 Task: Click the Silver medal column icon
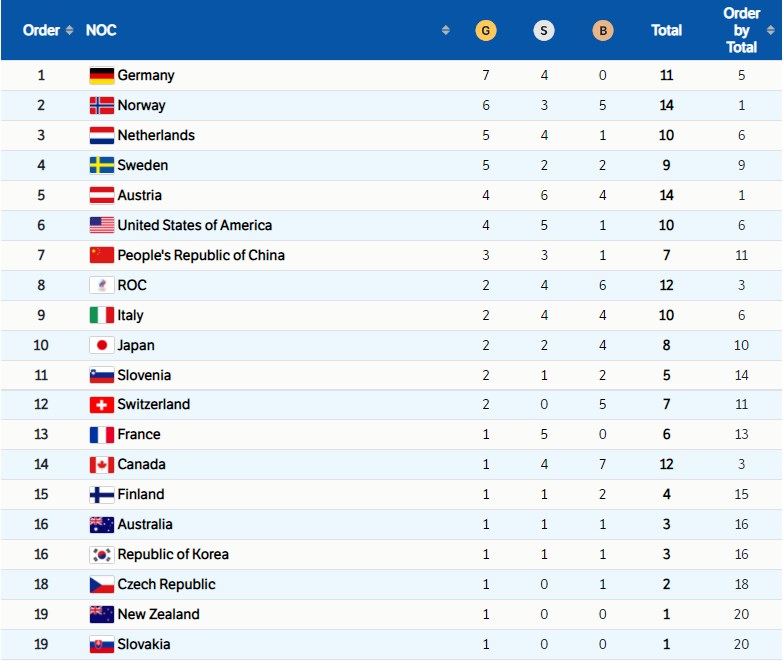543,30
